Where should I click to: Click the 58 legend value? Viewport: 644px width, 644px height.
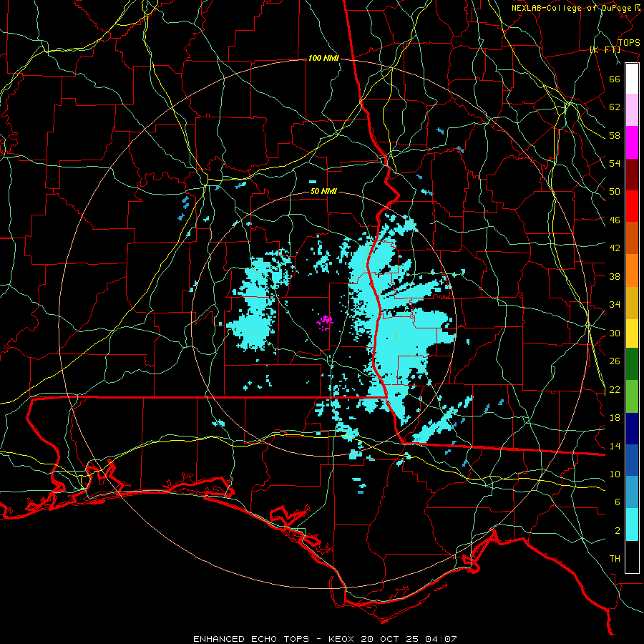pyautogui.click(x=615, y=135)
